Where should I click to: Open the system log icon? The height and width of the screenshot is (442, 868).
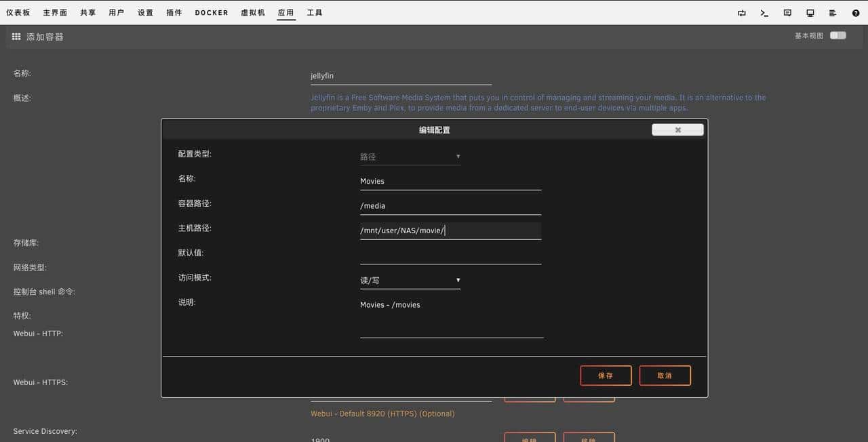(833, 12)
